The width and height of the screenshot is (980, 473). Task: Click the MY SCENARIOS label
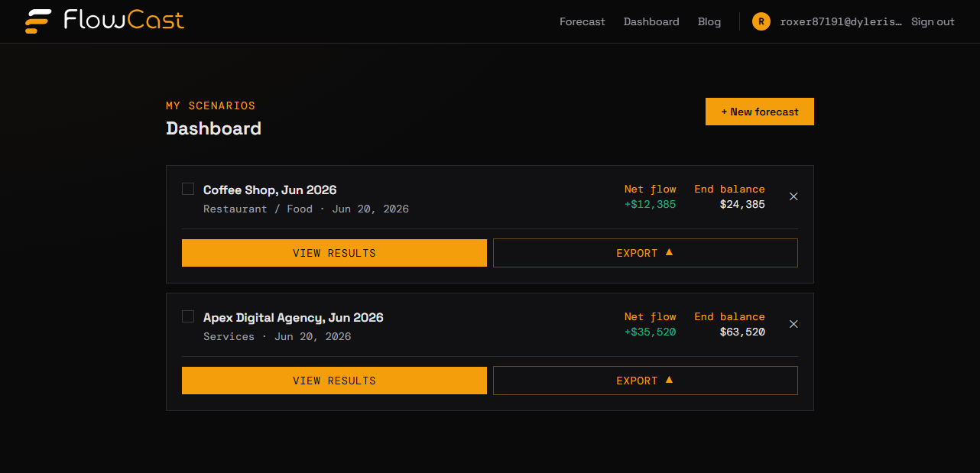(211, 105)
